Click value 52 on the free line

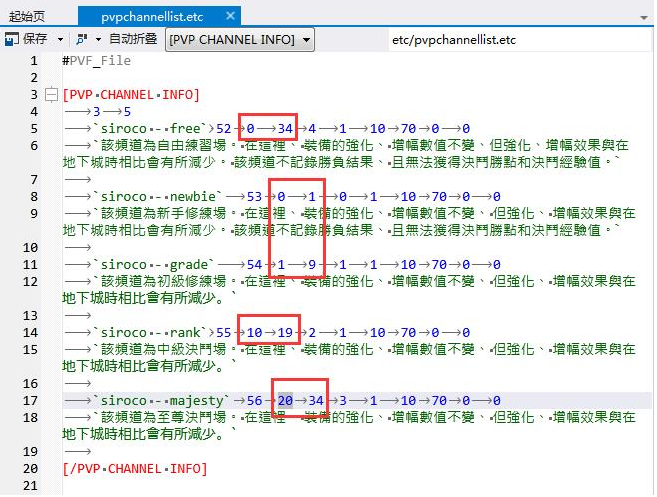(224, 129)
